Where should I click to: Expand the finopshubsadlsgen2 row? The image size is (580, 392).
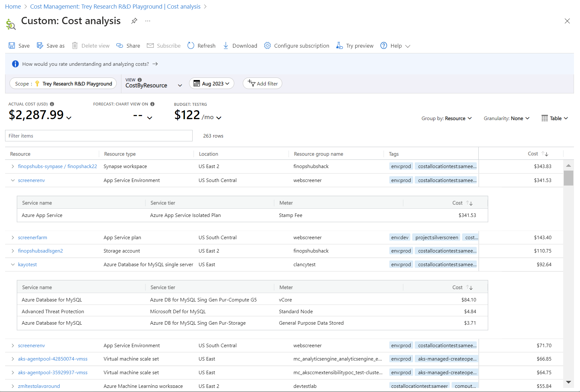tap(13, 251)
